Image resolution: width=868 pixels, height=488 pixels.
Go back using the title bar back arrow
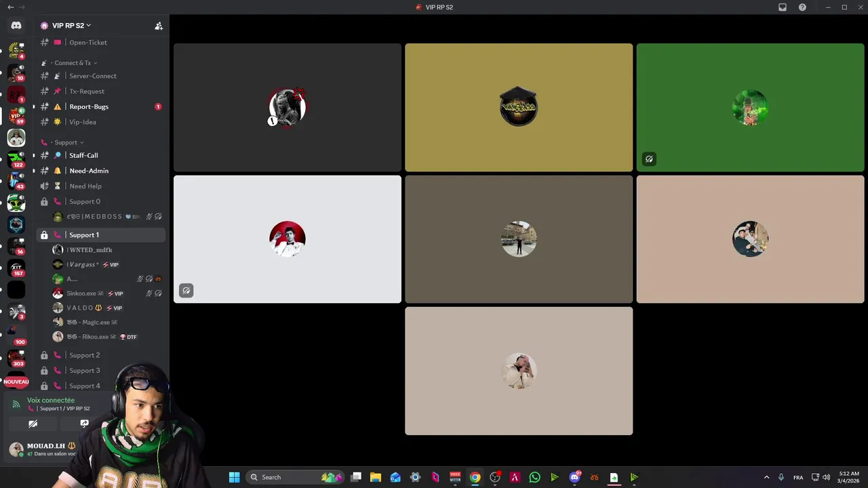10,7
